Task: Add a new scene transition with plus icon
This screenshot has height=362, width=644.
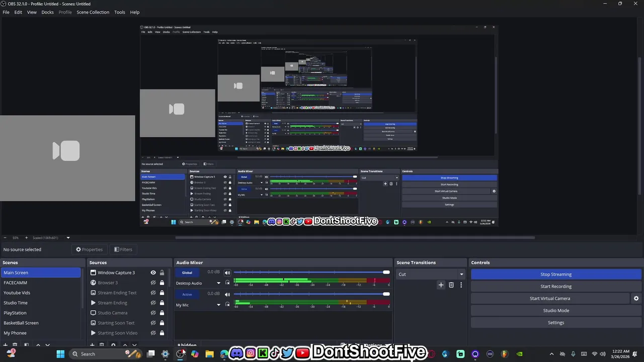Action: [x=441, y=285]
